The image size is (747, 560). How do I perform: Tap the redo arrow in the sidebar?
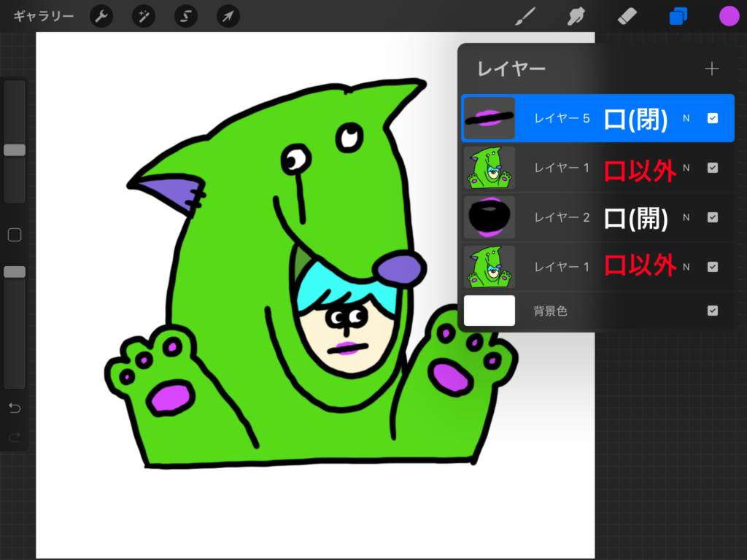pos(15,437)
